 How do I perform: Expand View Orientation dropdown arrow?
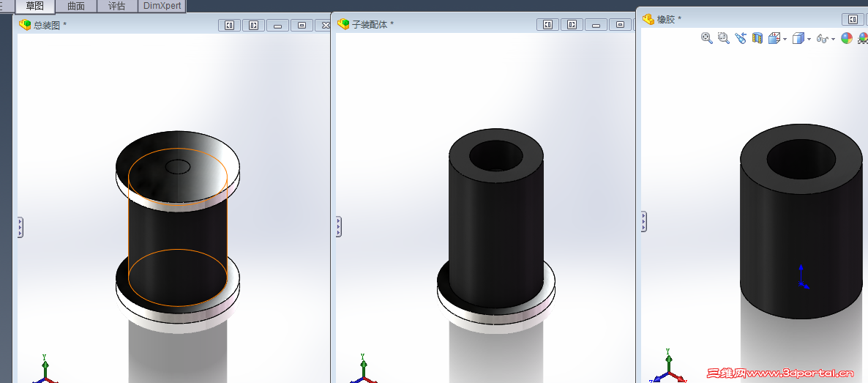click(x=785, y=40)
